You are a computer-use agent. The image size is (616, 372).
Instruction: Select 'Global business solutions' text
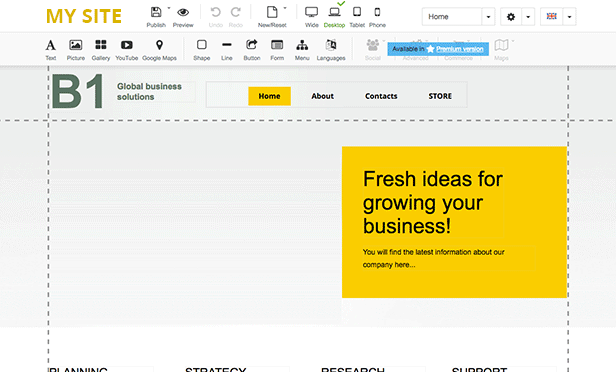pyautogui.click(x=149, y=92)
